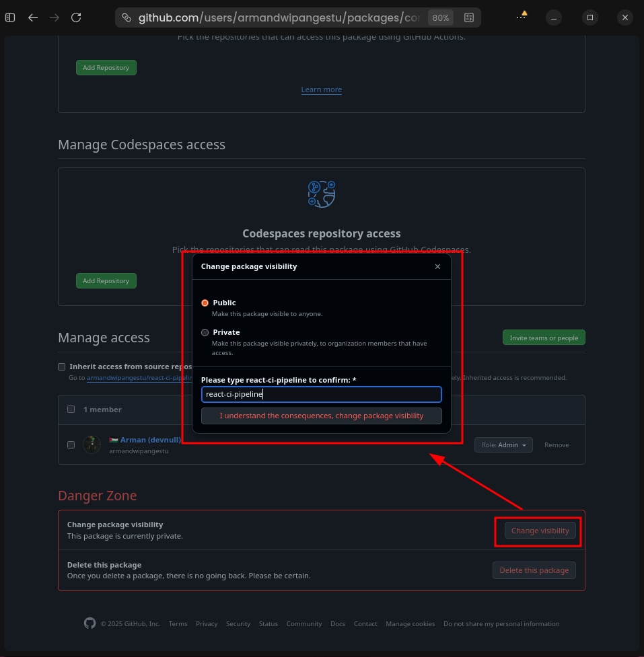644x657 pixels.
Task: Click the forward navigation arrow
Action: [55, 17]
